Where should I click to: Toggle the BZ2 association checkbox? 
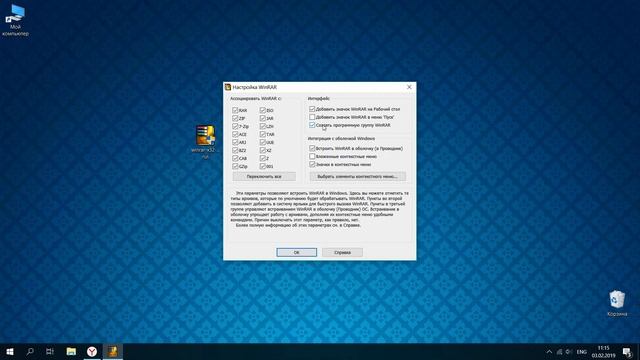coord(235,150)
